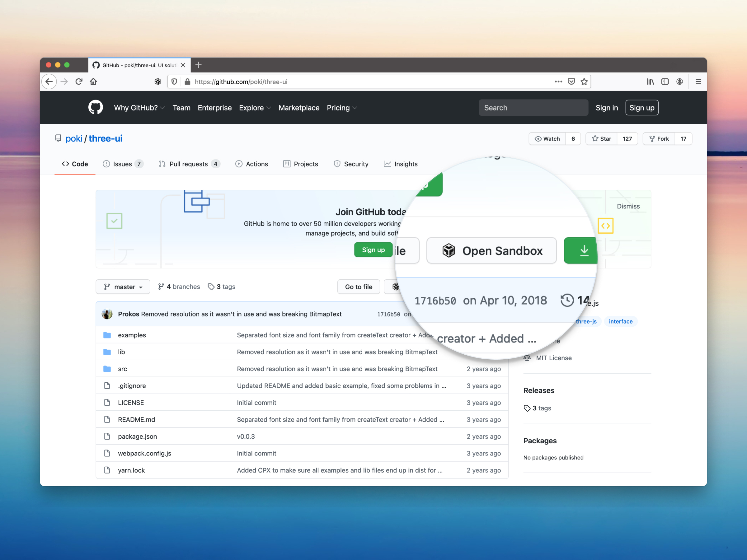The image size is (747, 560).
Task: Bookmark this page with the star icon
Action: pyautogui.click(x=584, y=82)
